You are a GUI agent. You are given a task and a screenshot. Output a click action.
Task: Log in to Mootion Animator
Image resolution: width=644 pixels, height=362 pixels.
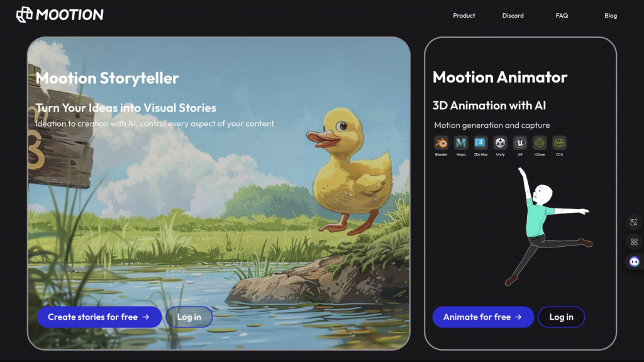pyautogui.click(x=561, y=317)
